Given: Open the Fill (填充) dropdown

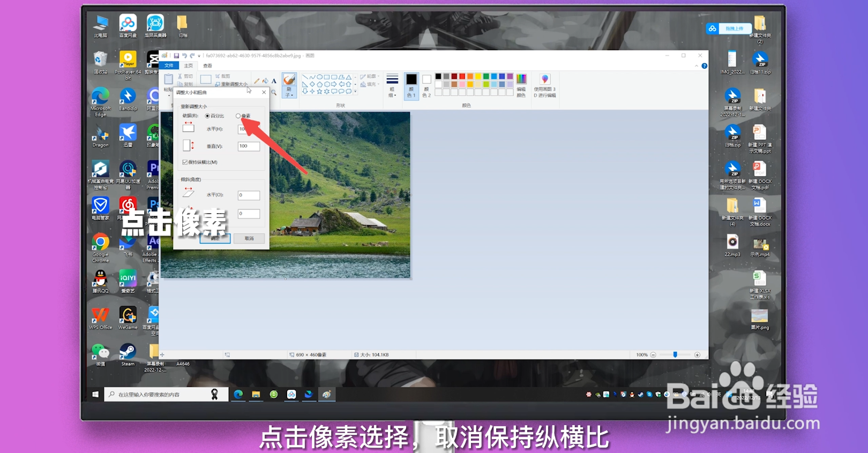Looking at the screenshot, I should pyautogui.click(x=370, y=84).
